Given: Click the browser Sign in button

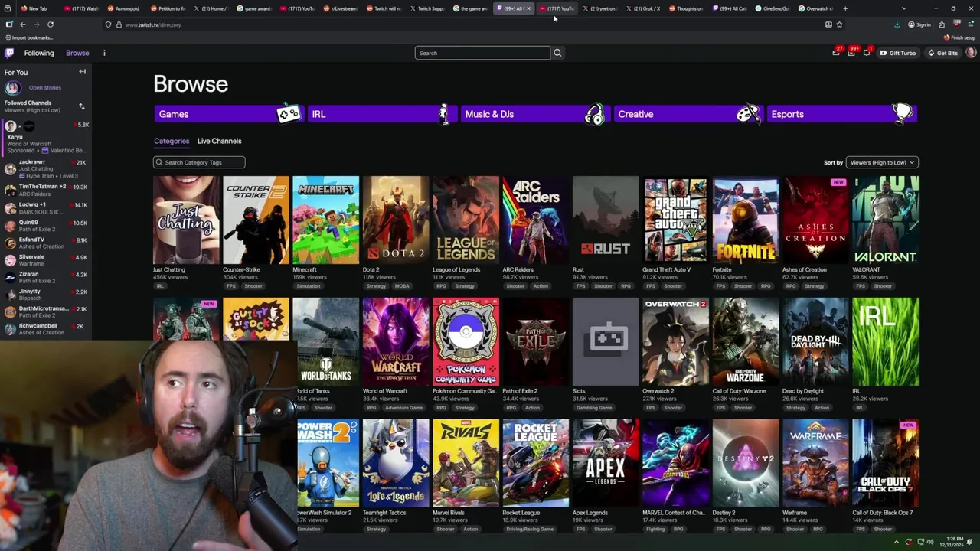Looking at the screenshot, I should click(x=920, y=24).
